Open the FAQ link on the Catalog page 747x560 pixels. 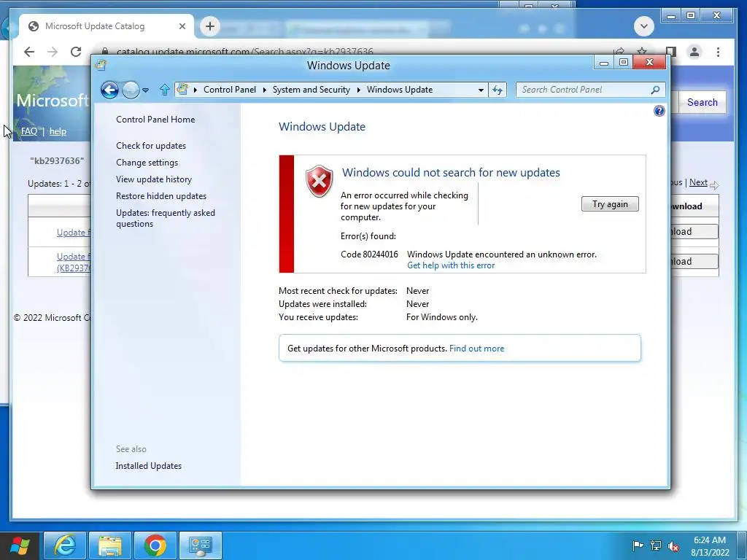click(x=29, y=131)
